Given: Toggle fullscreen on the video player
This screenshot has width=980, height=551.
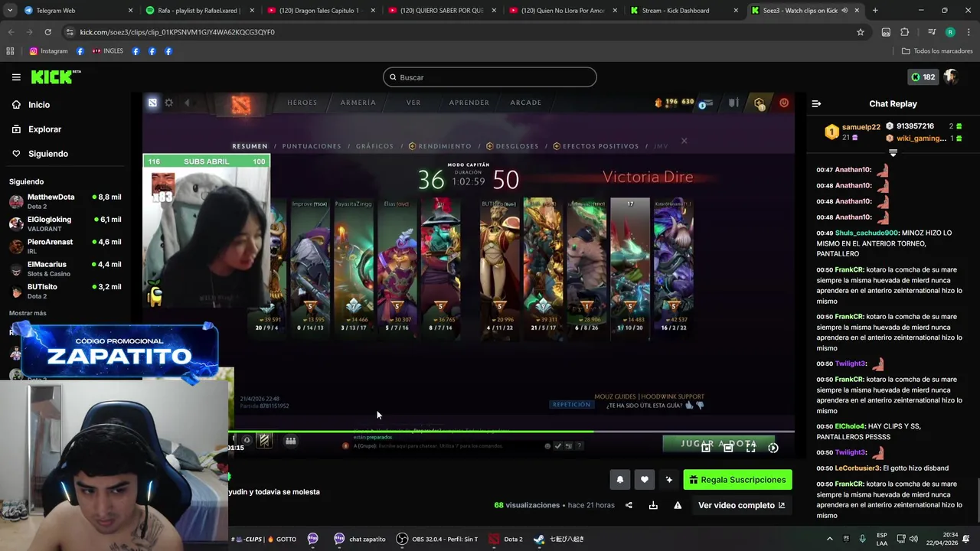Looking at the screenshot, I should click(750, 448).
